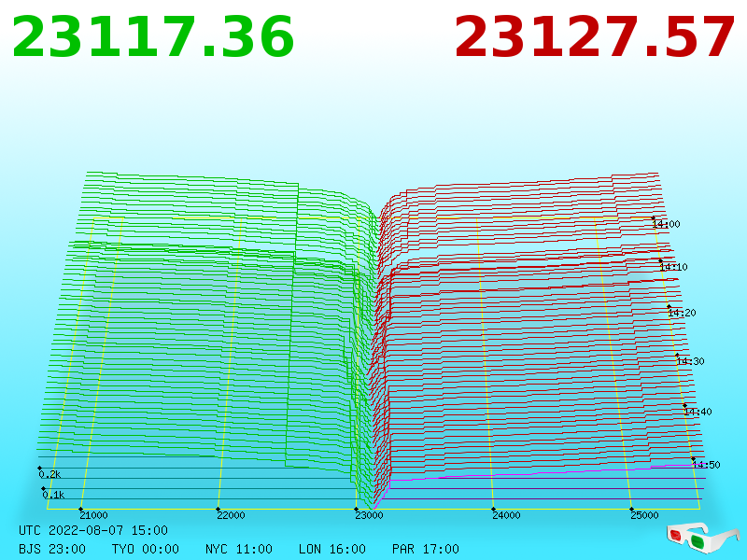
Task: Click the 24000 price axis label
Action: [x=506, y=515]
